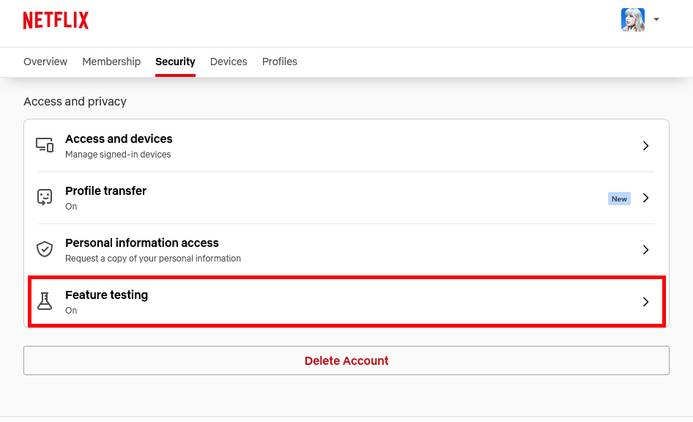Open Access and devices title
This screenshot has height=422, width=693.
[x=118, y=139]
